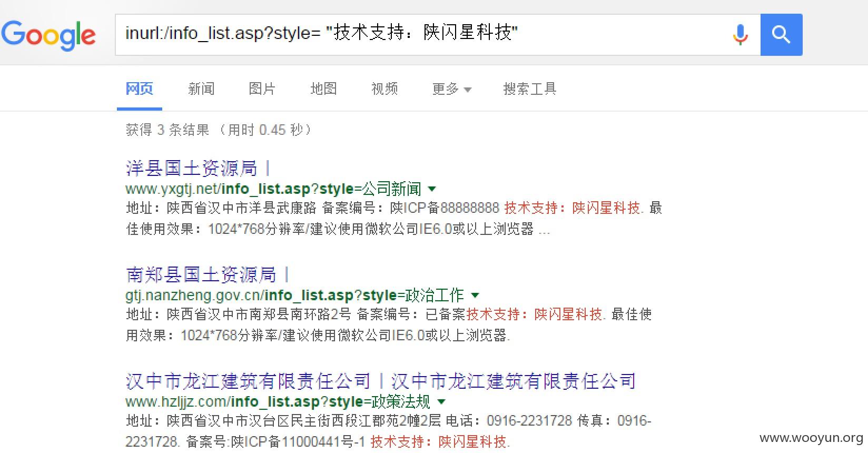
Task: Open the 图片 tab
Action: 262,88
